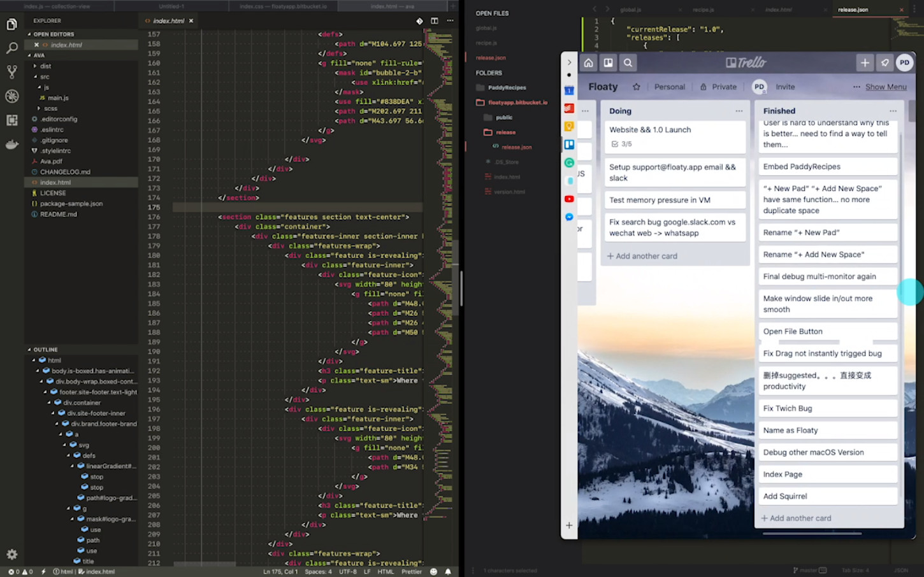Collapse the OPEN EDITORS section
Viewport: 924px width, 577px height.
[29, 34]
